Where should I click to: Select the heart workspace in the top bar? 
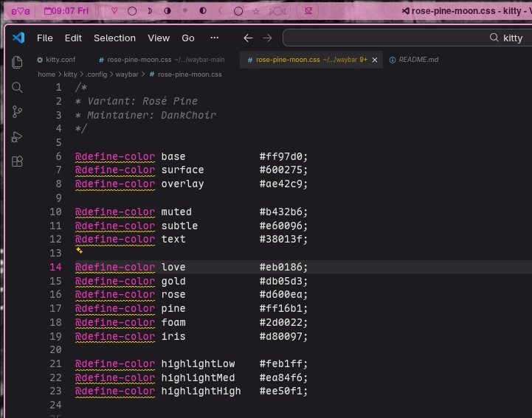click(114, 11)
